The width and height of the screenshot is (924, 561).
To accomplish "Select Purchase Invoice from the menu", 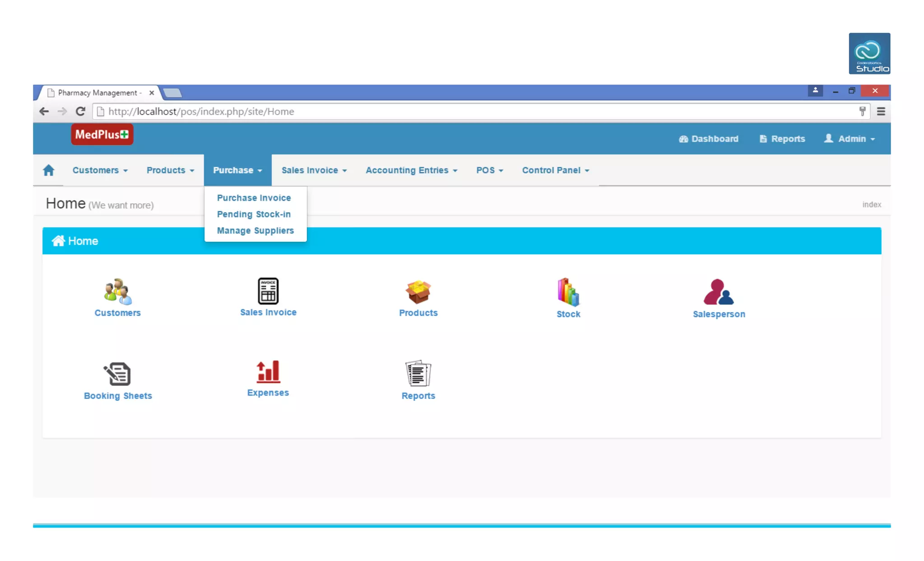I will point(254,198).
